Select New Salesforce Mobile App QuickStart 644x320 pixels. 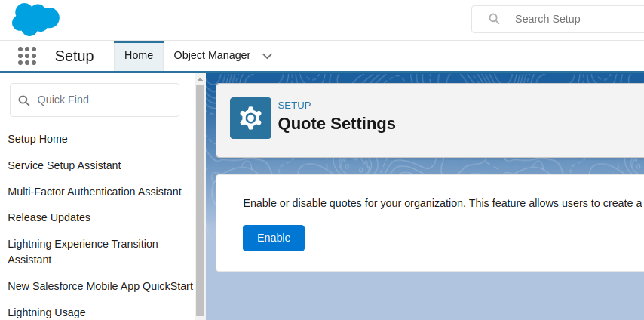coord(100,286)
